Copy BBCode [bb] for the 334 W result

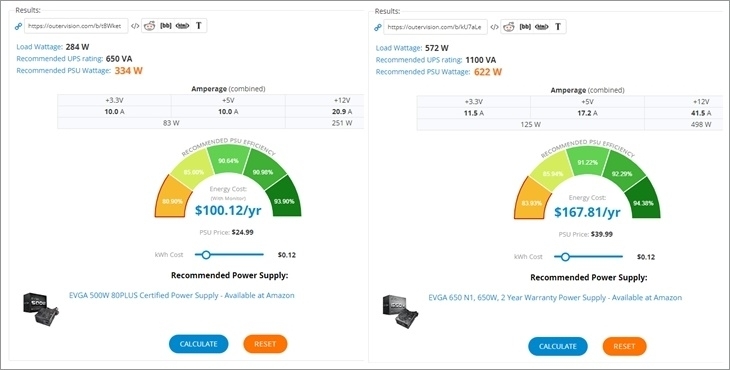click(166, 26)
